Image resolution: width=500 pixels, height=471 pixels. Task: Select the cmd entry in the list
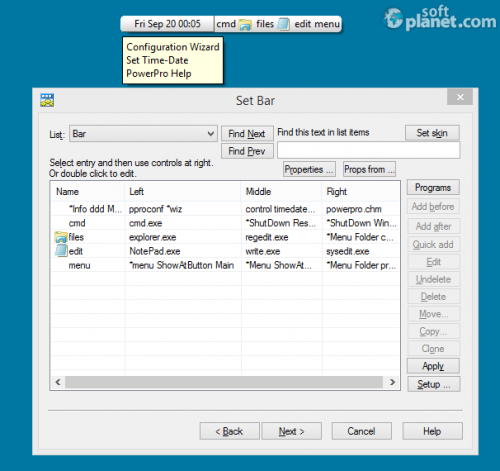(225, 223)
